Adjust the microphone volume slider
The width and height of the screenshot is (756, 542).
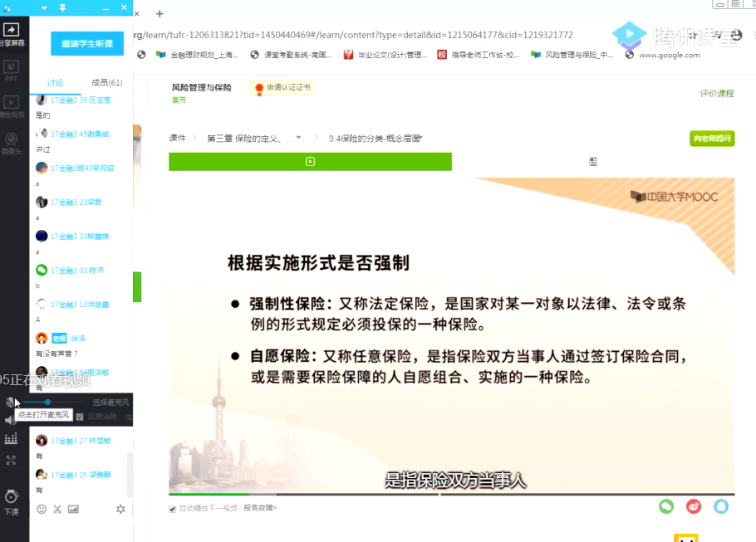(x=48, y=402)
